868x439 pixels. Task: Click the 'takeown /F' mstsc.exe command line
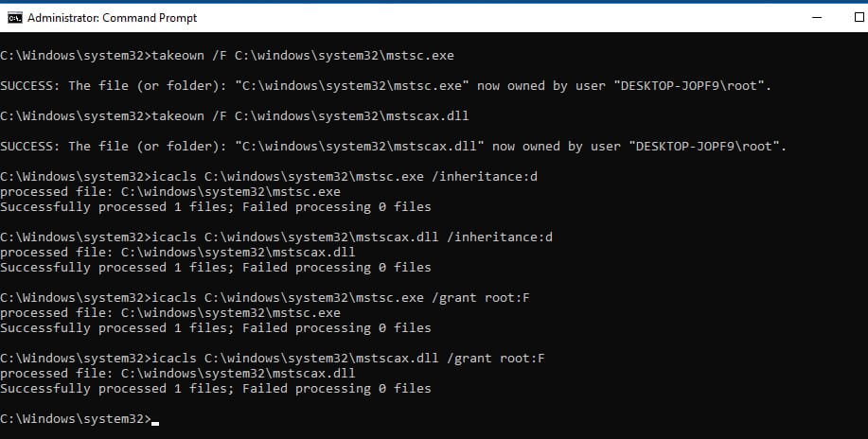pyautogui.click(x=227, y=56)
